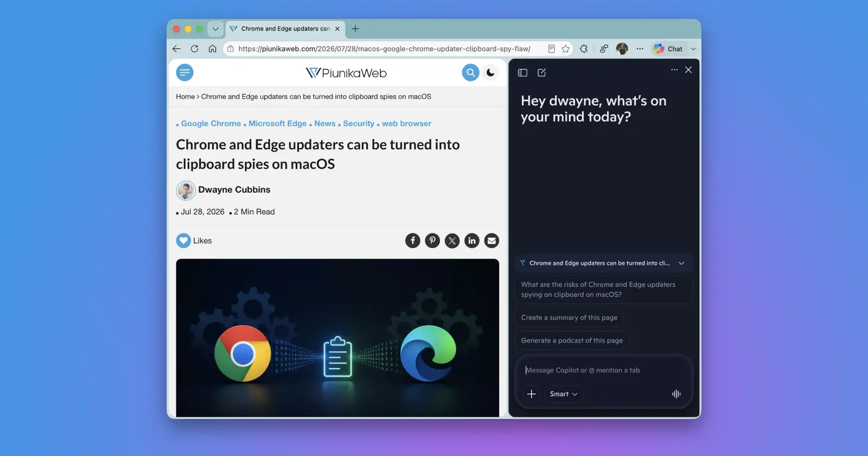This screenshot has width=868, height=456.
Task: Like the article with heart icon
Action: point(183,240)
